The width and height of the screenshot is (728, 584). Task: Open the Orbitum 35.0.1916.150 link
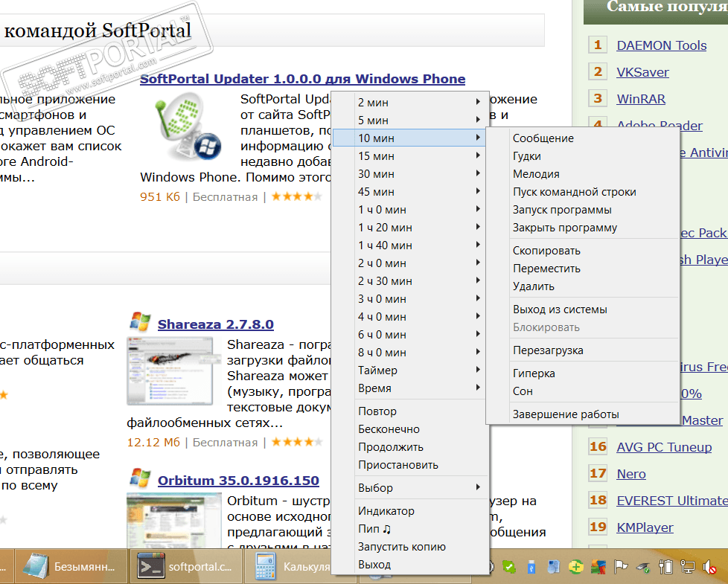238,481
